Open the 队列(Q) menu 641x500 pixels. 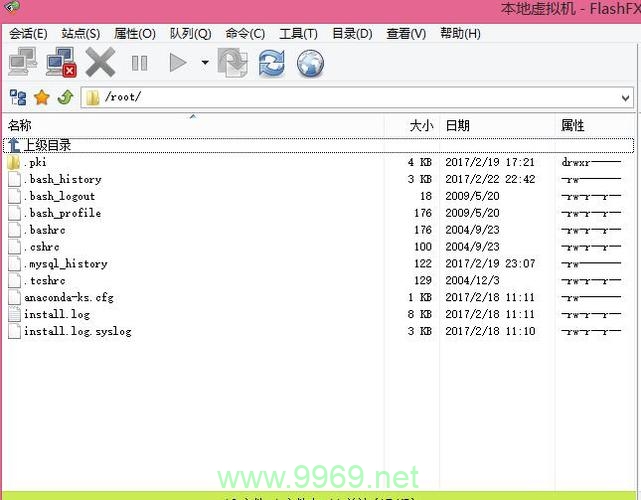[x=191, y=34]
